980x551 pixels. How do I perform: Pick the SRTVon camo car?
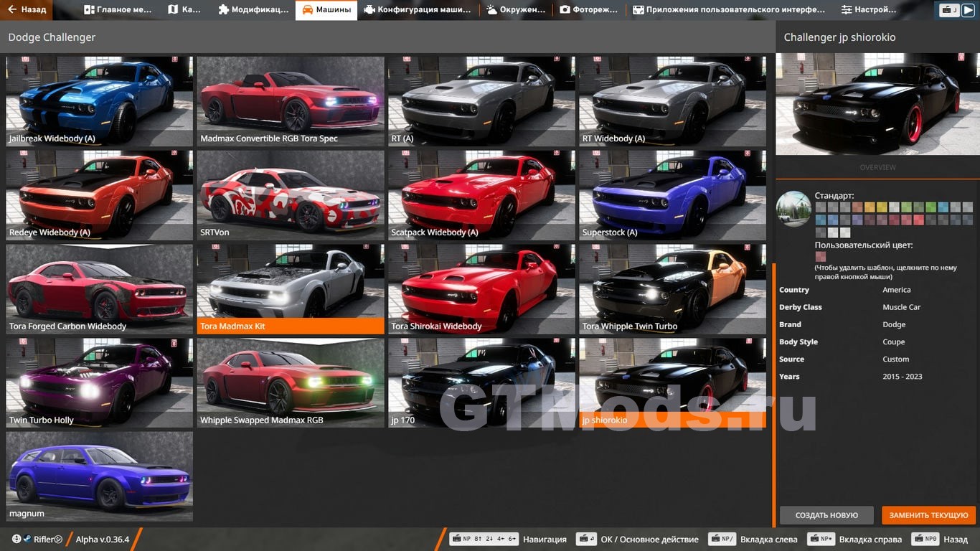[x=291, y=195]
